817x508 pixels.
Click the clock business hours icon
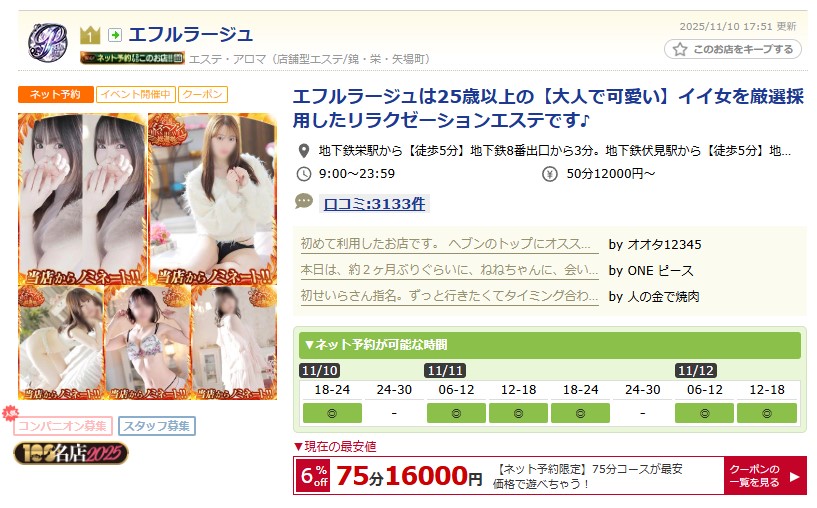coord(303,174)
